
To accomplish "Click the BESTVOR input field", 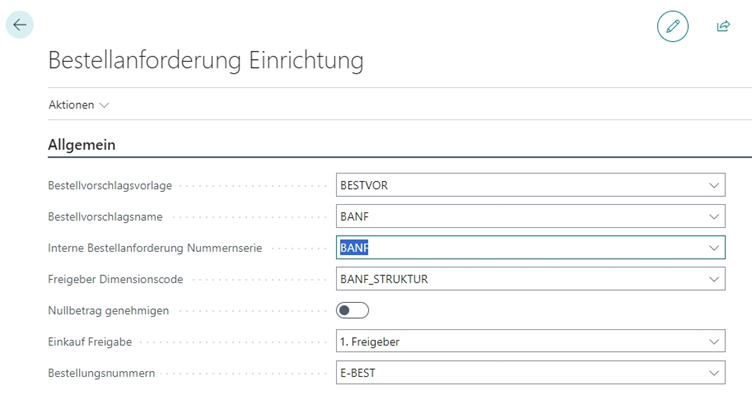I will [x=520, y=185].
